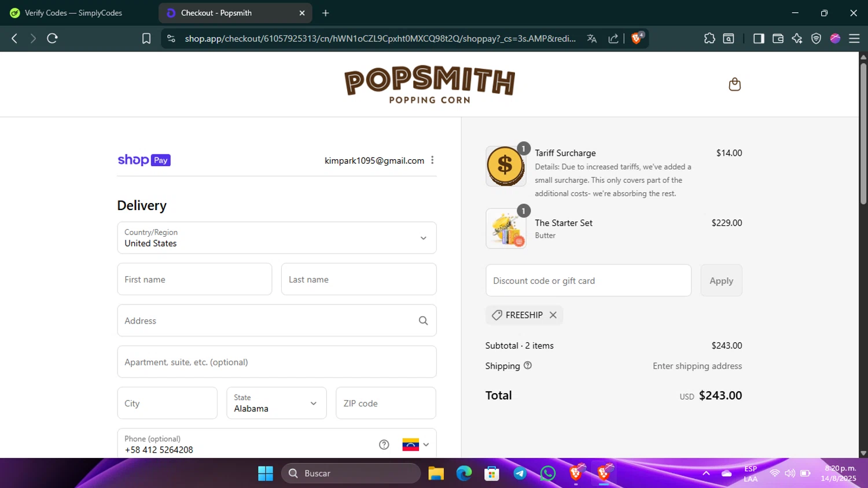Click the browser address bar URL
The height and width of the screenshot is (488, 868).
click(x=380, y=38)
